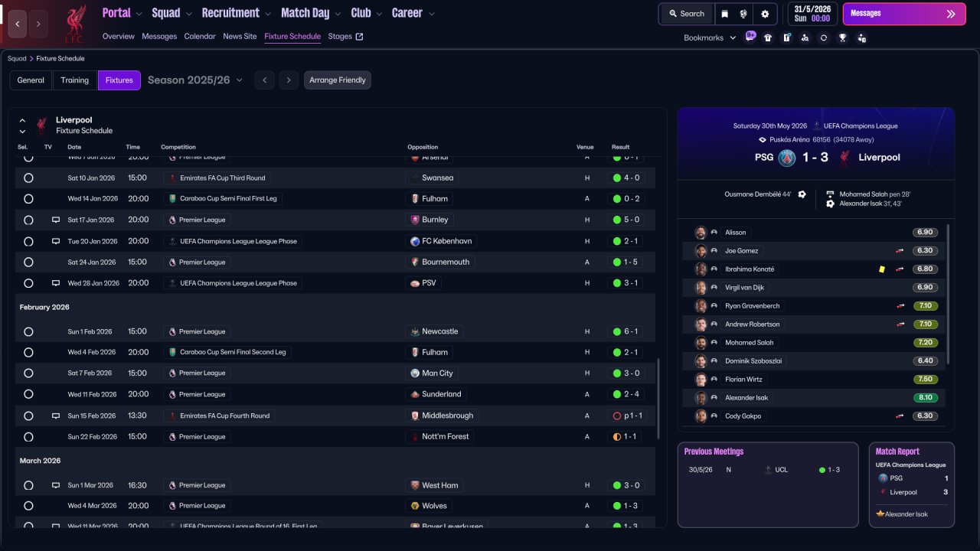Click the fixture list vertical scrollbar
This screenshot has width=980, height=551.
click(x=658, y=398)
